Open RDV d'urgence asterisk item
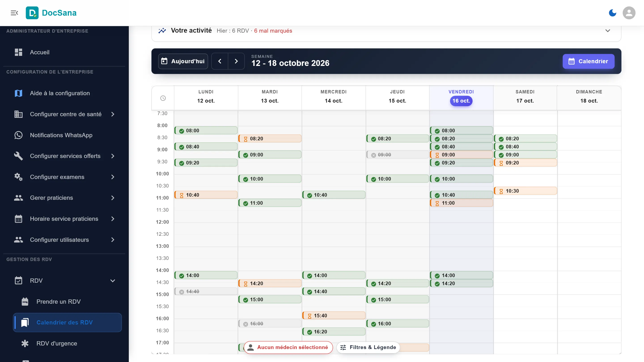 (x=68, y=343)
